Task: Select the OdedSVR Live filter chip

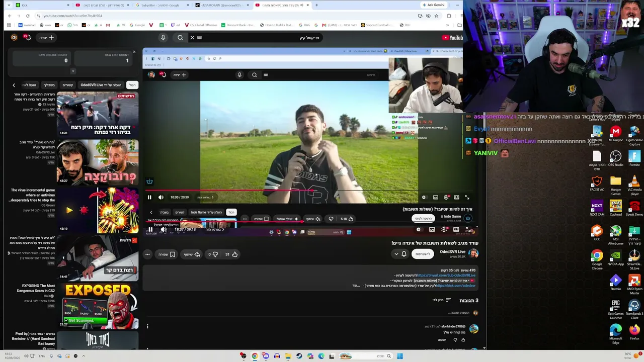Action: (101, 85)
